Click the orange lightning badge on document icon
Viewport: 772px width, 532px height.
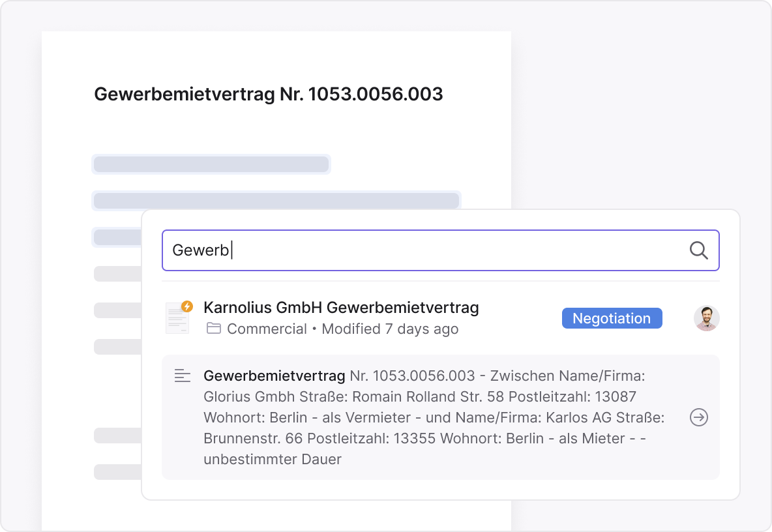coord(187,306)
